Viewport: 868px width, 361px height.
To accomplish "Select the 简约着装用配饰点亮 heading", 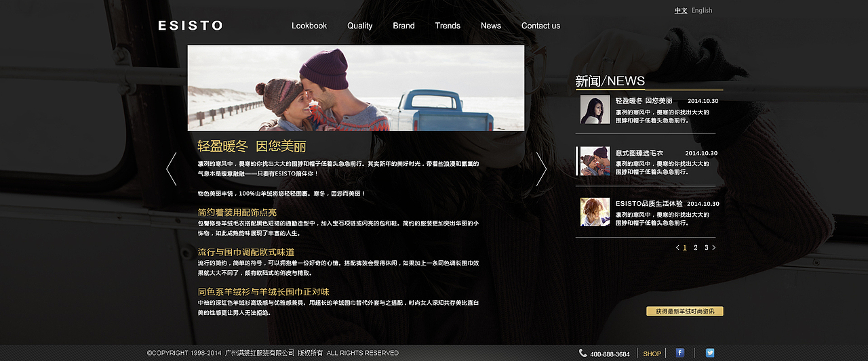I will click(237, 213).
